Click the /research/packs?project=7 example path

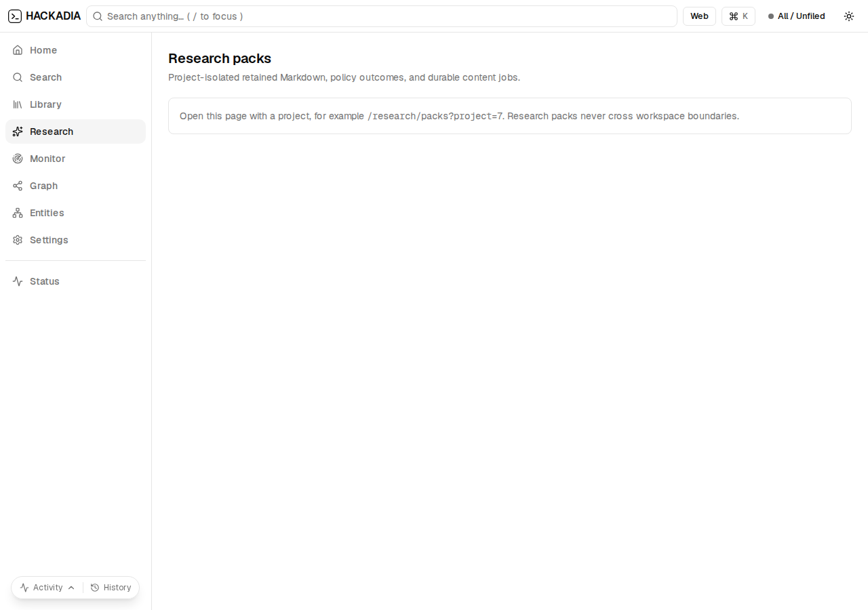[x=435, y=116]
